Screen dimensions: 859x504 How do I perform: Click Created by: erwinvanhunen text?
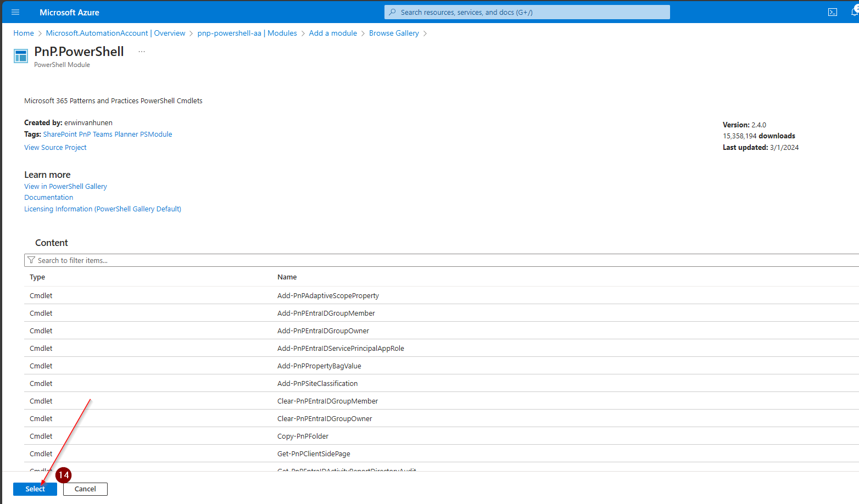pos(68,122)
